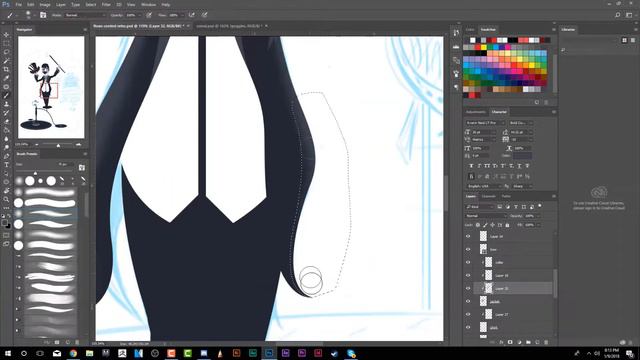Open the Window menu
The width and height of the screenshot is (640, 360).
point(148,4)
